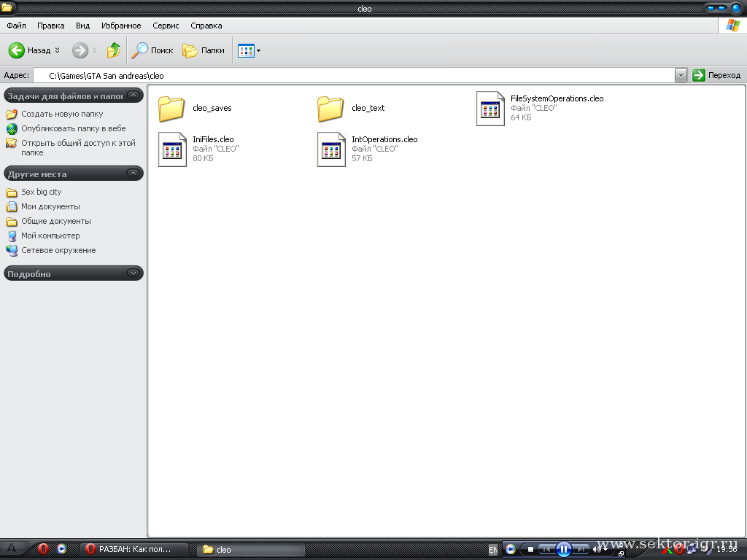Collapse the Другие места panel

pos(133,174)
